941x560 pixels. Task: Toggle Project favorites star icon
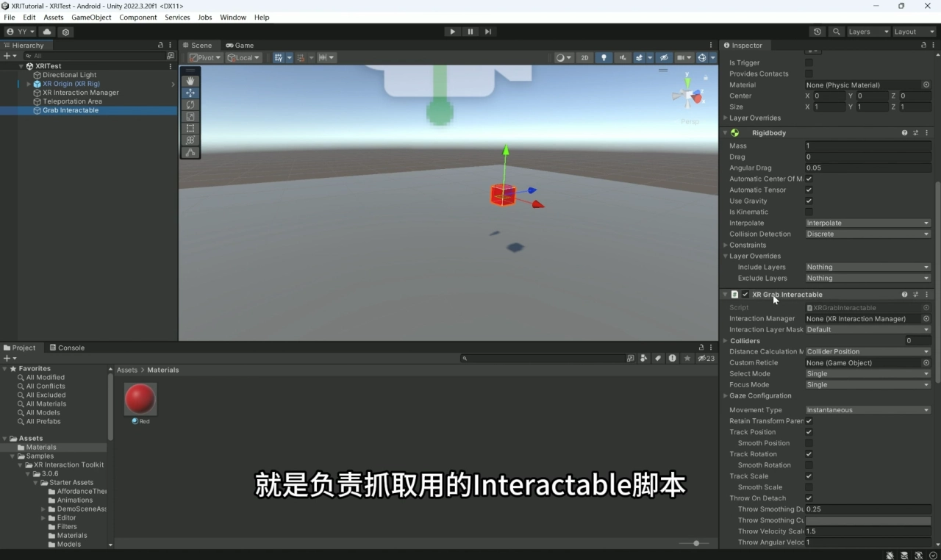687,358
